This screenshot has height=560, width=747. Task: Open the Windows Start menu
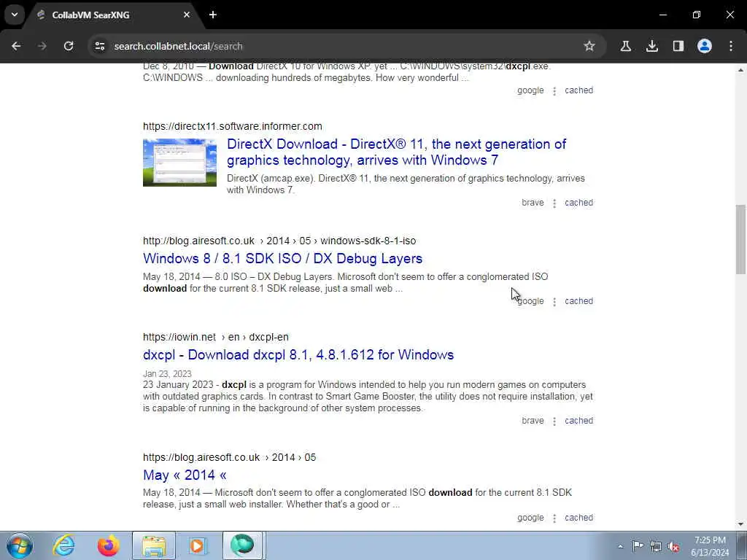(20, 545)
